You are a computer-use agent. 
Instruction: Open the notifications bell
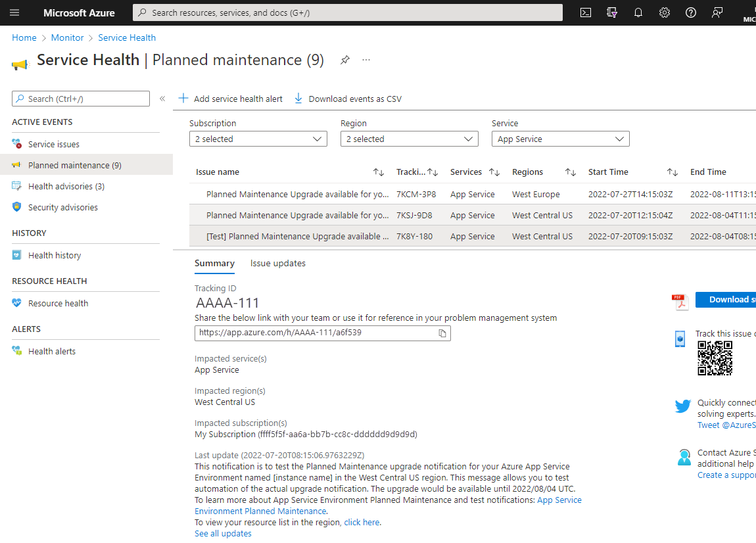click(x=638, y=12)
